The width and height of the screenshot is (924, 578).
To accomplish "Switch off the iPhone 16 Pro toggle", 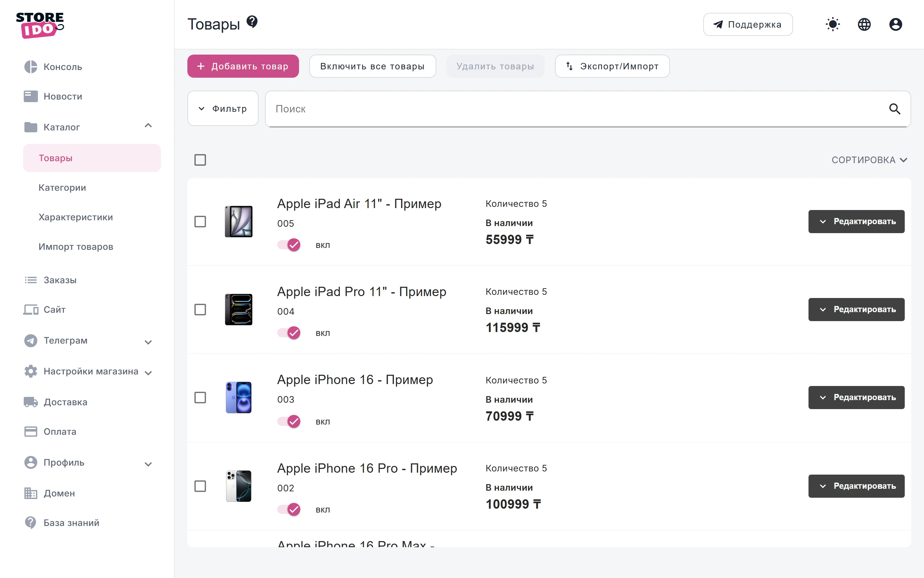I will point(289,509).
